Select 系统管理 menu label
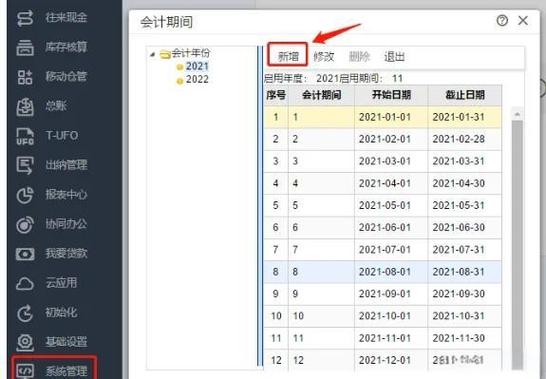 coord(66,371)
